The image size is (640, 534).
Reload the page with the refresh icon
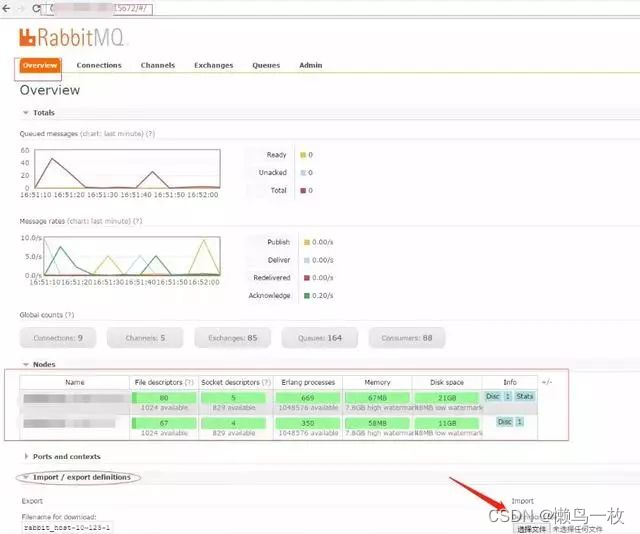[36, 8]
